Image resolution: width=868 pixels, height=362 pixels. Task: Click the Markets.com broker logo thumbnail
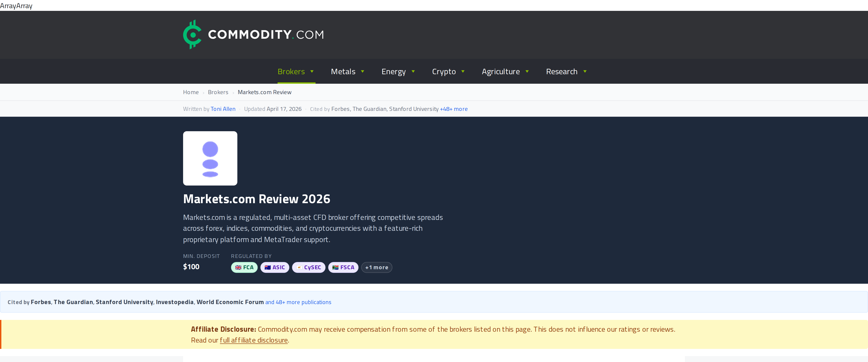click(210, 158)
